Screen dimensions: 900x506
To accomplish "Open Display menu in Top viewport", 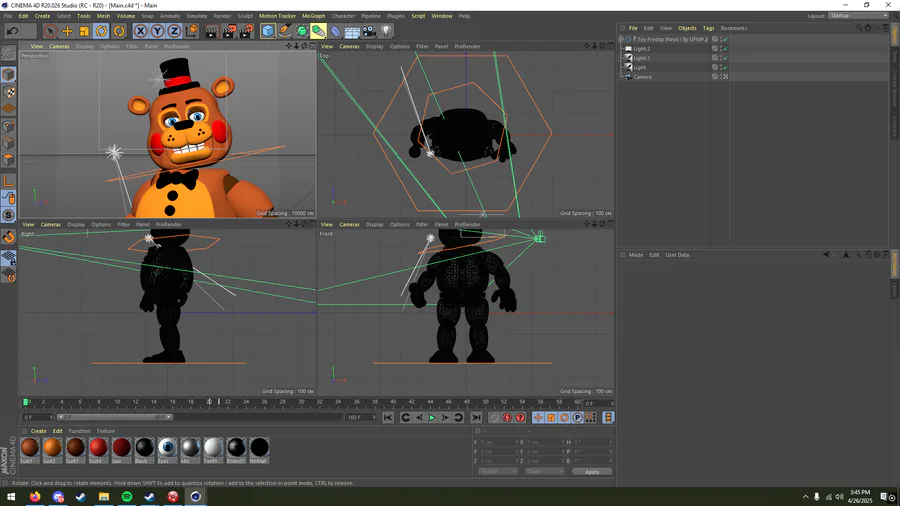I will tap(374, 46).
